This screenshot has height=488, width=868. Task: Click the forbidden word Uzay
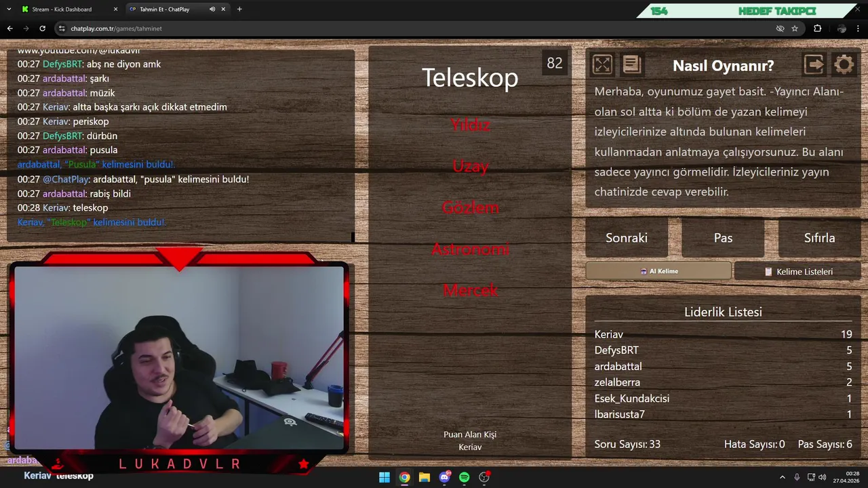(470, 166)
